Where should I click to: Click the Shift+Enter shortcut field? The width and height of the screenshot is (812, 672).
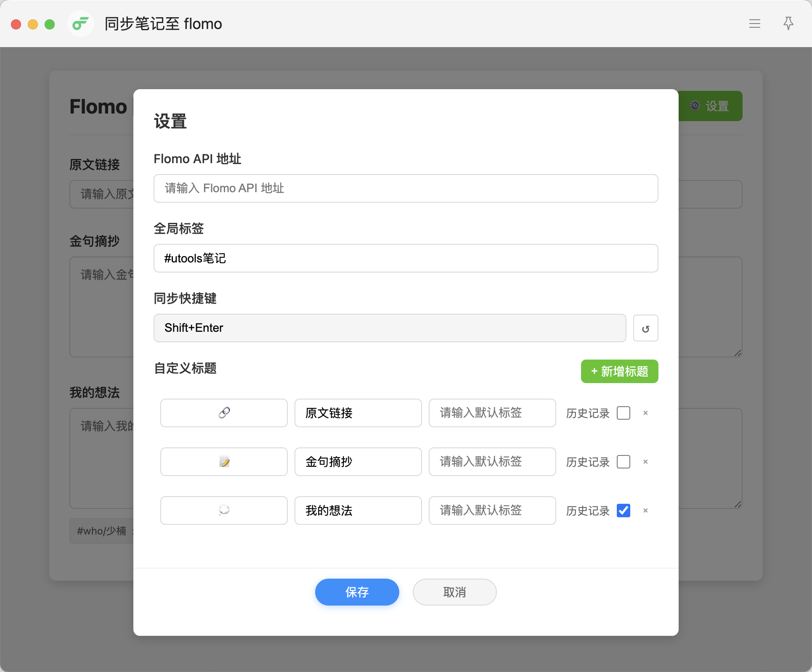[390, 328]
